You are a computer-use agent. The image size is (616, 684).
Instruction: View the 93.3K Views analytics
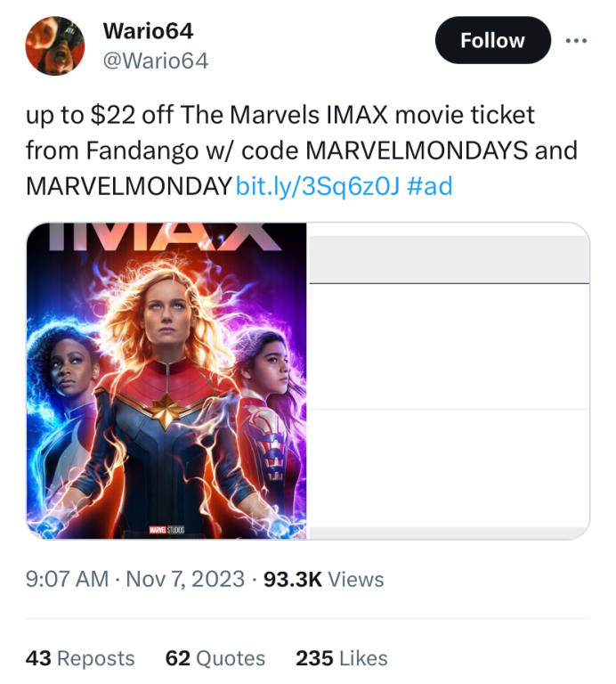(324, 580)
